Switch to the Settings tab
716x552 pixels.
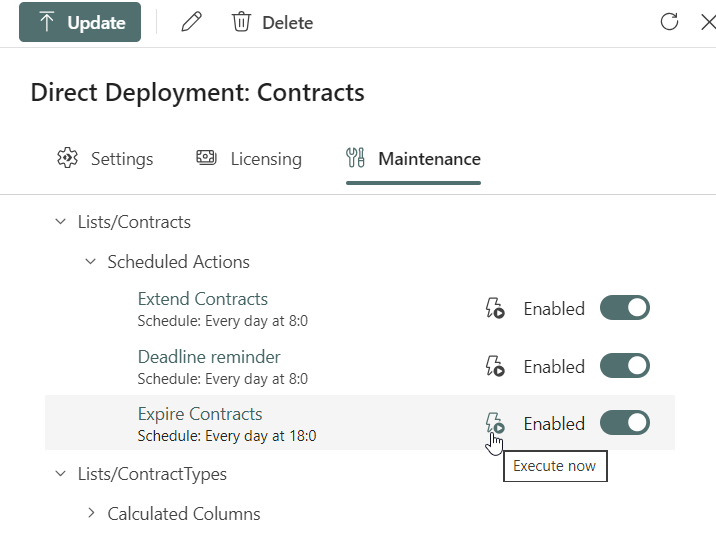click(x=105, y=159)
